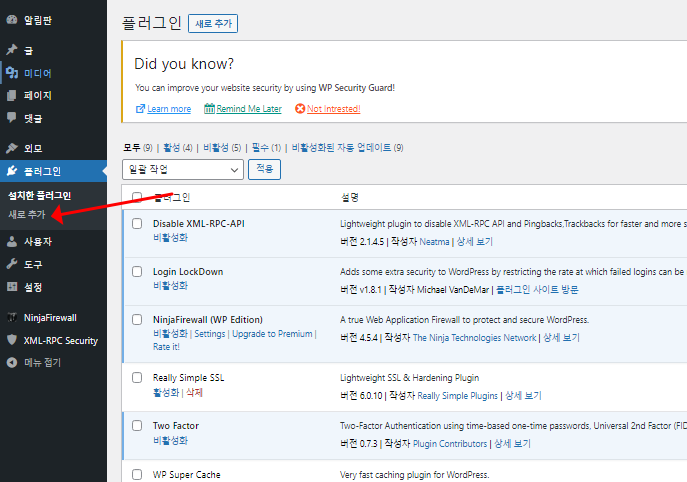Open the 사용자 users menu
687x482 pixels.
coord(38,241)
